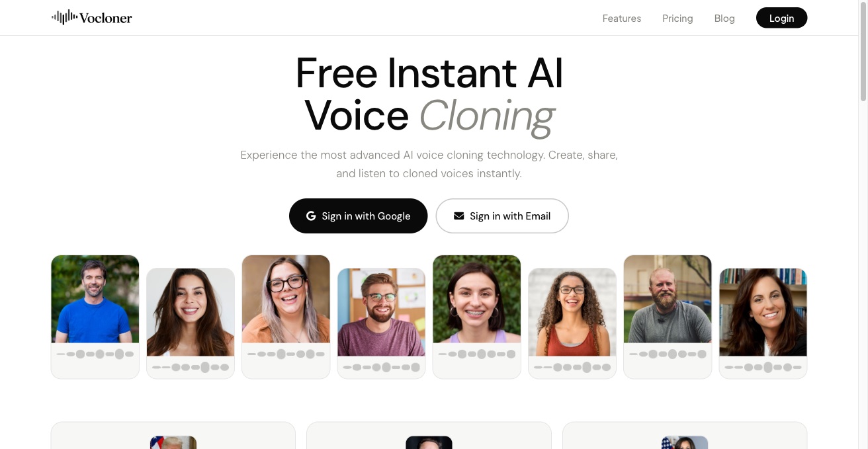The height and width of the screenshot is (449, 868).
Task: Click the envelope icon in the email sign-in button
Action: [458, 216]
